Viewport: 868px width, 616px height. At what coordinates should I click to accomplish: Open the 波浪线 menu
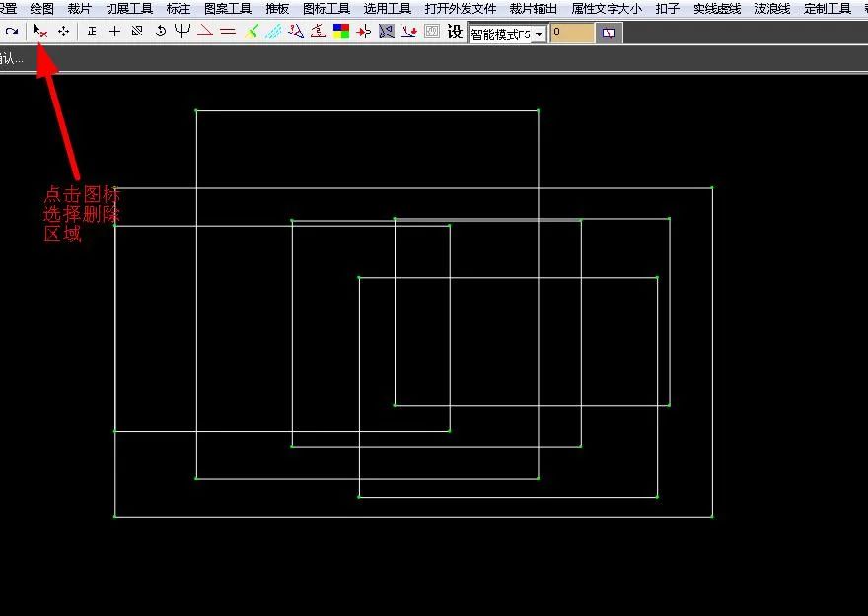772,9
